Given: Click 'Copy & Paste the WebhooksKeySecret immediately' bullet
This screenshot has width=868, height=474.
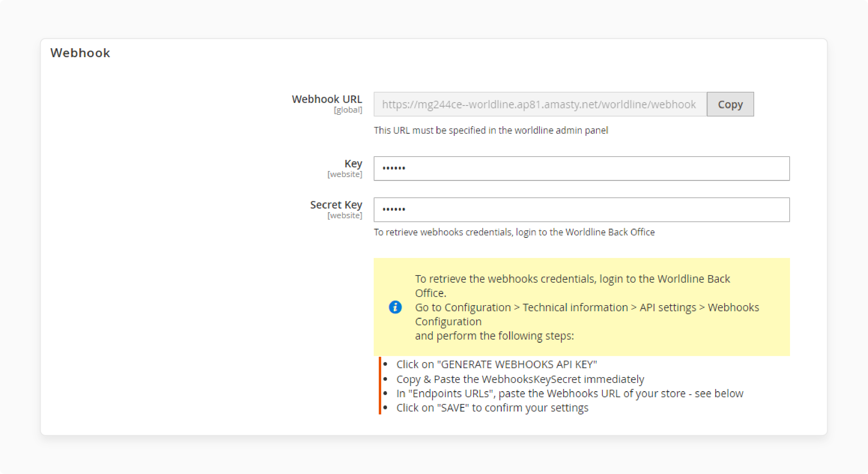Looking at the screenshot, I should coord(520,379).
